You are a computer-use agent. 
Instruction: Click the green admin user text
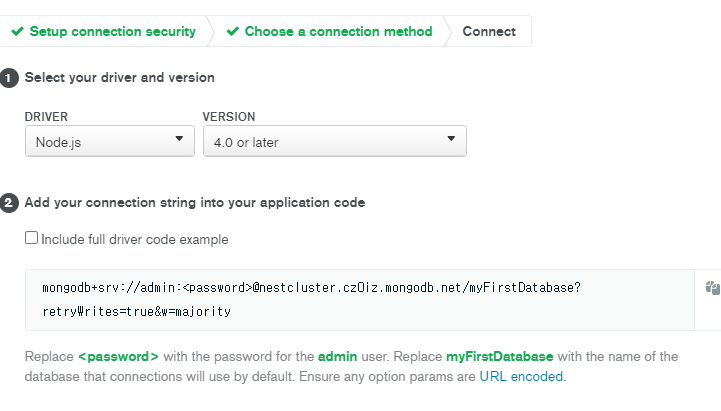[337, 357]
